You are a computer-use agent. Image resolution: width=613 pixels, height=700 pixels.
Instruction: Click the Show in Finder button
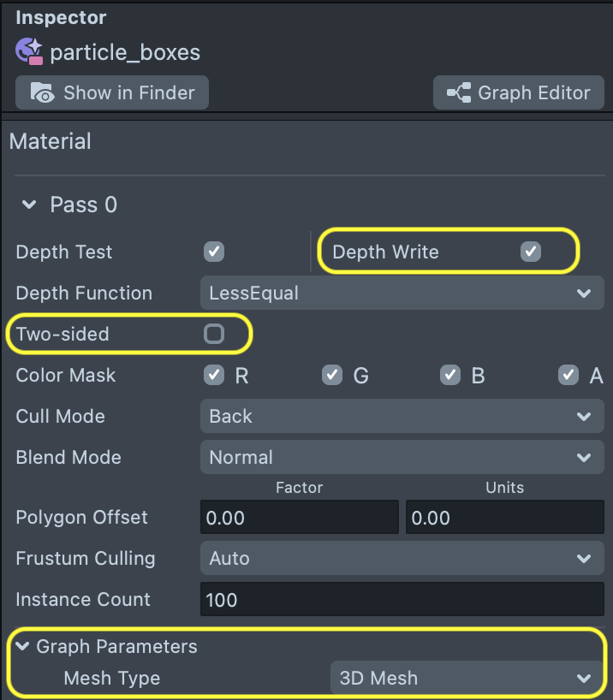click(111, 92)
